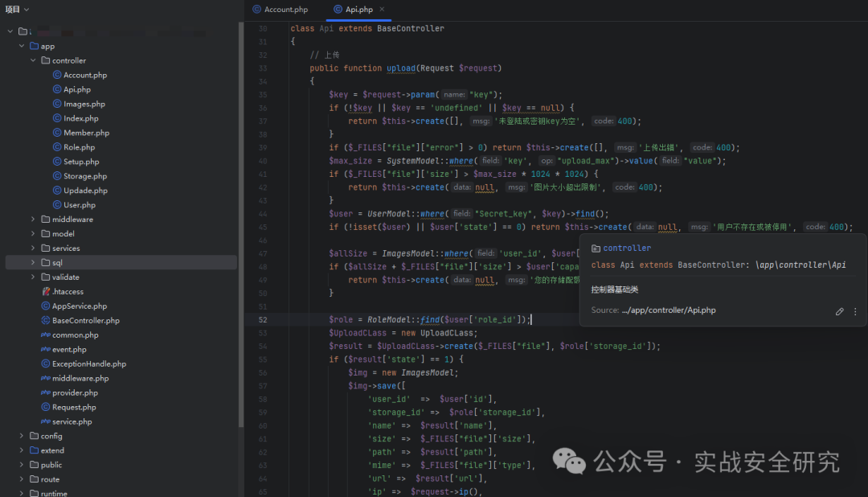
Task: Expand the config folder
Action: [x=22, y=436]
